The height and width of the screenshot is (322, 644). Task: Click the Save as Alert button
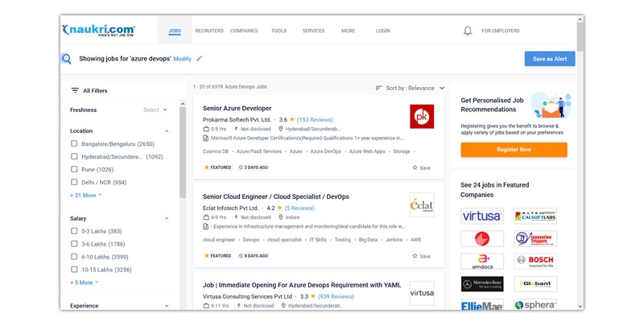pyautogui.click(x=549, y=59)
